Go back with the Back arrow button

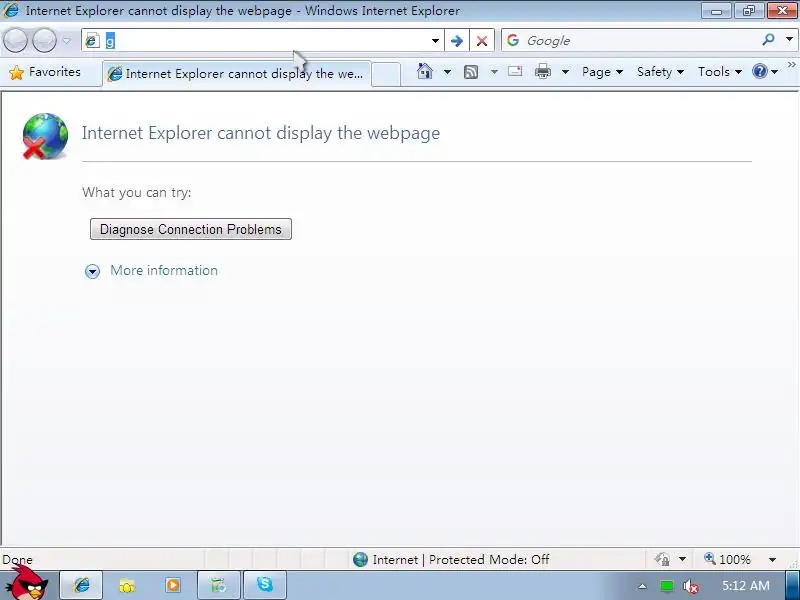click(x=15, y=40)
